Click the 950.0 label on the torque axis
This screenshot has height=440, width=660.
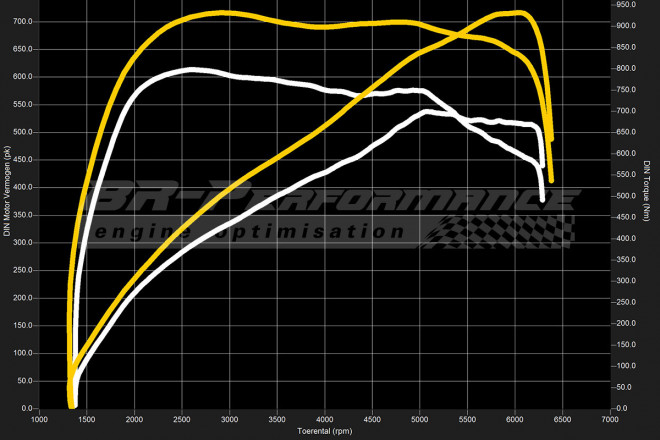[x=629, y=4]
